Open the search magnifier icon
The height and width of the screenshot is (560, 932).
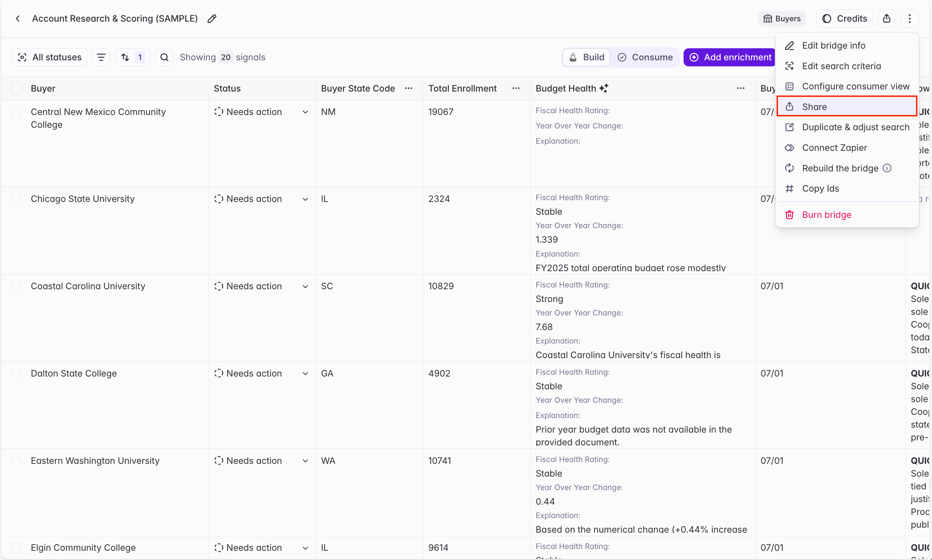point(164,57)
